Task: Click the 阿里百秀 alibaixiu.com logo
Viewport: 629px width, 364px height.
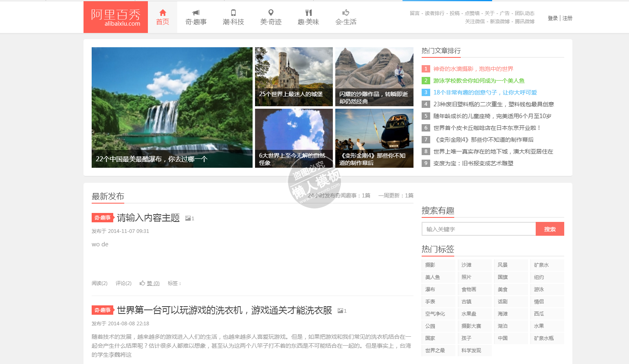Action: (x=116, y=17)
